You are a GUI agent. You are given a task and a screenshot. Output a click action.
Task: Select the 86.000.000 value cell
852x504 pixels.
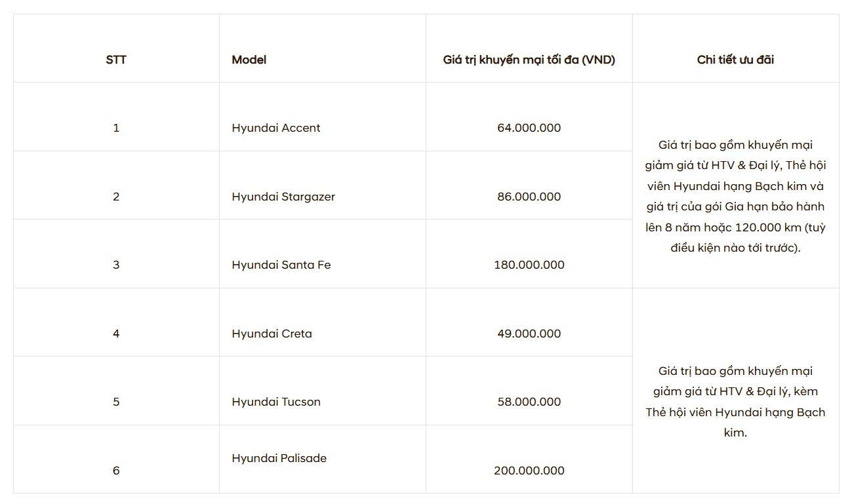tap(529, 197)
